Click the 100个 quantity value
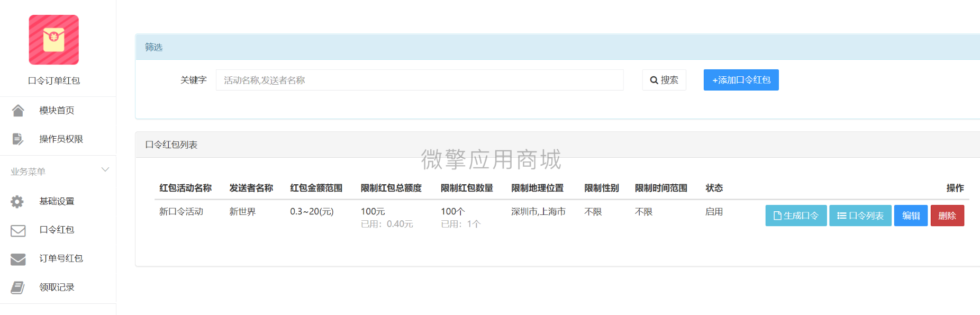 pos(453,211)
